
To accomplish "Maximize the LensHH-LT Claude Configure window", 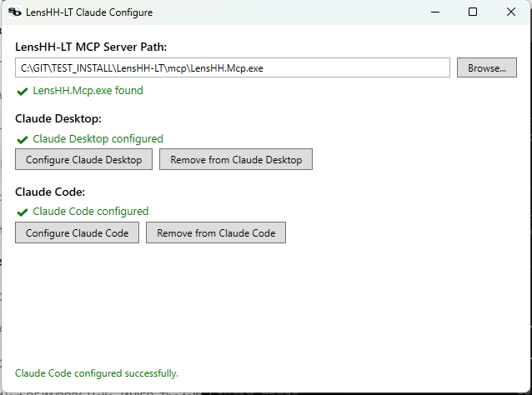I will click(473, 12).
